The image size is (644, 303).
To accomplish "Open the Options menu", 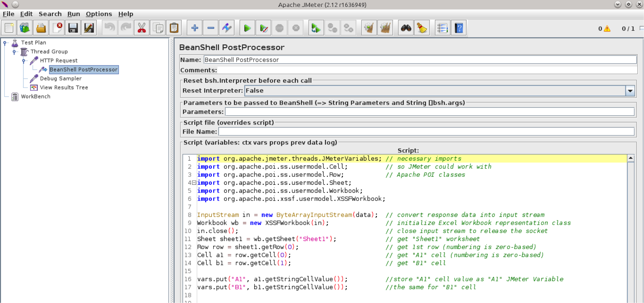I will pyautogui.click(x=99, y=14).
